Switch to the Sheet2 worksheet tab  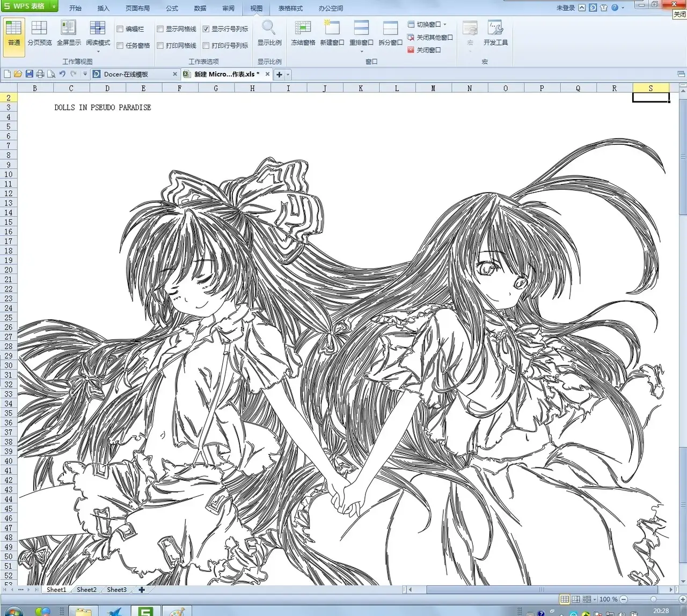click(86, 590)
